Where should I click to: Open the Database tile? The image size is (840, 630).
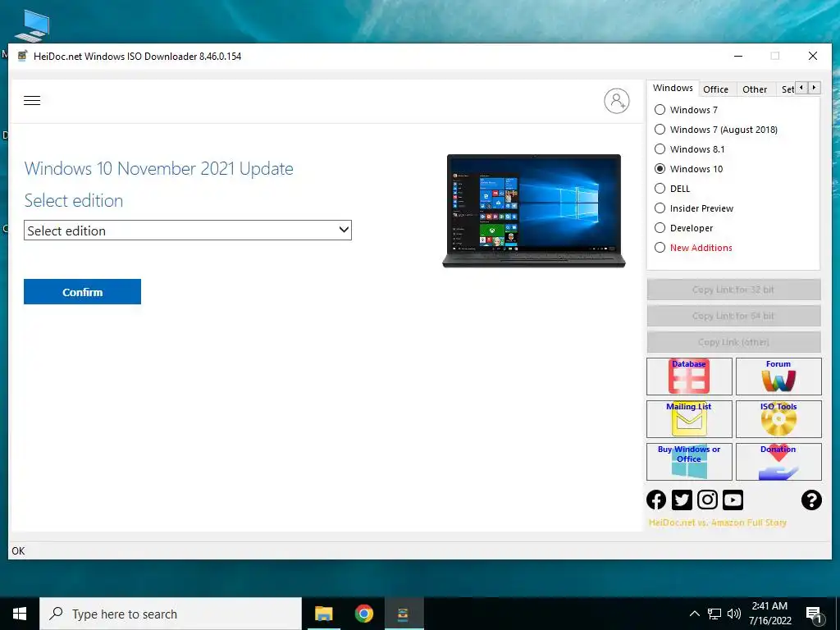tap(689, 376)
